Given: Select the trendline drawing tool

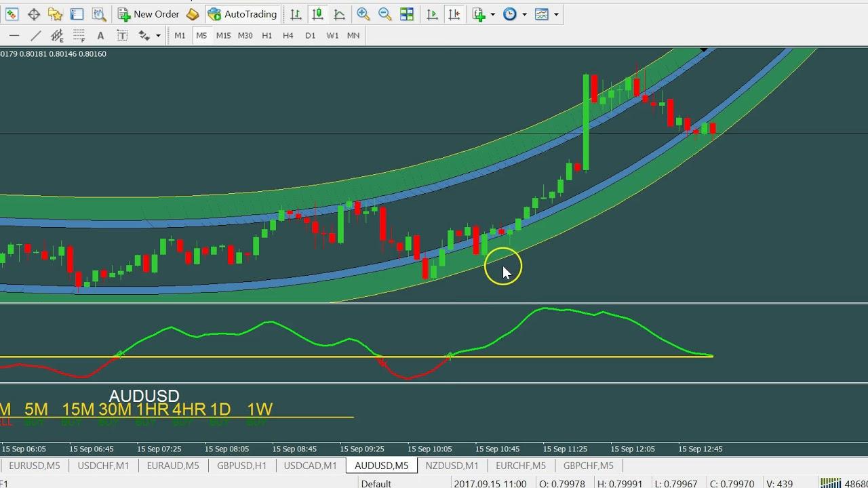Looking at the screenshot, I should [36, 35].
